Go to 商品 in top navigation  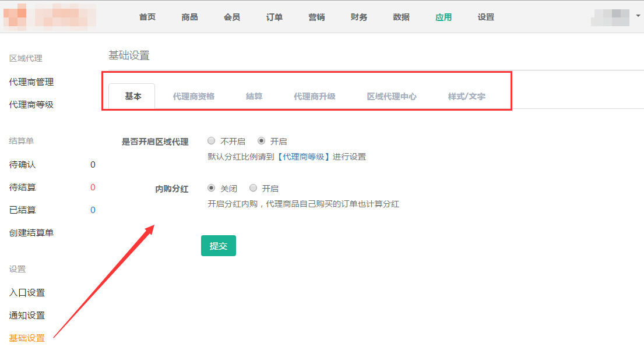click(189, 17)
